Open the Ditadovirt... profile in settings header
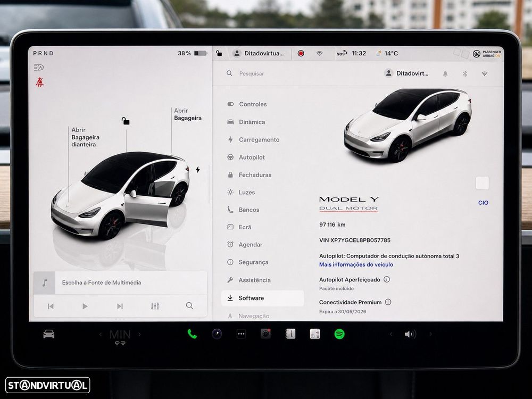Image resolution: width=532 pixels, height=399 pixels. [406, 73]
